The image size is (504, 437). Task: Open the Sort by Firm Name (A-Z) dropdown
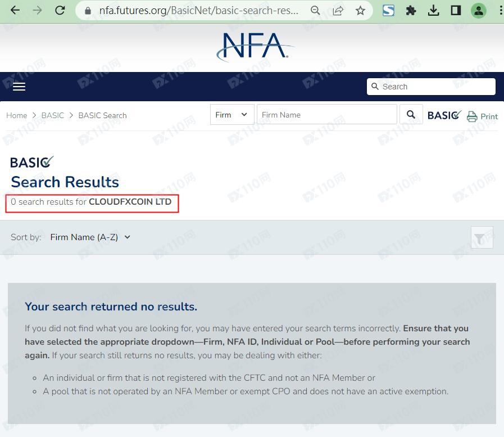[90, 237]
